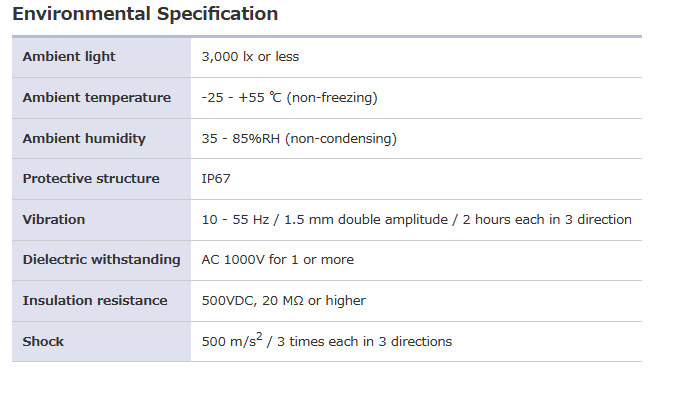Click the -25 - +55 ℃ temperature value
The width and height of the screenshot is (693, 409).
click(x=289, y=98)
